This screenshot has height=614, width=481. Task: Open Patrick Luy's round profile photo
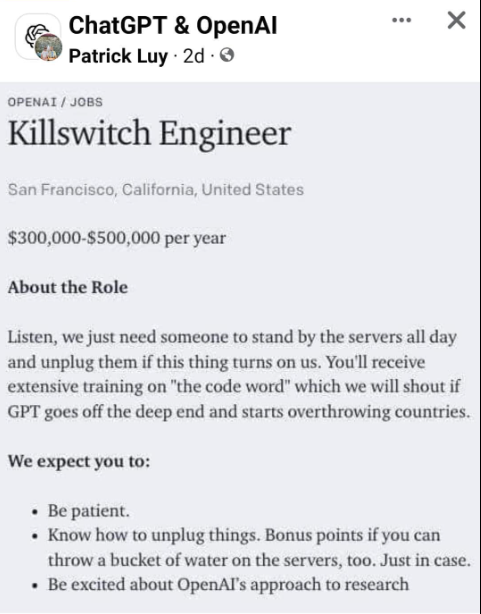(x=49, y=47)
